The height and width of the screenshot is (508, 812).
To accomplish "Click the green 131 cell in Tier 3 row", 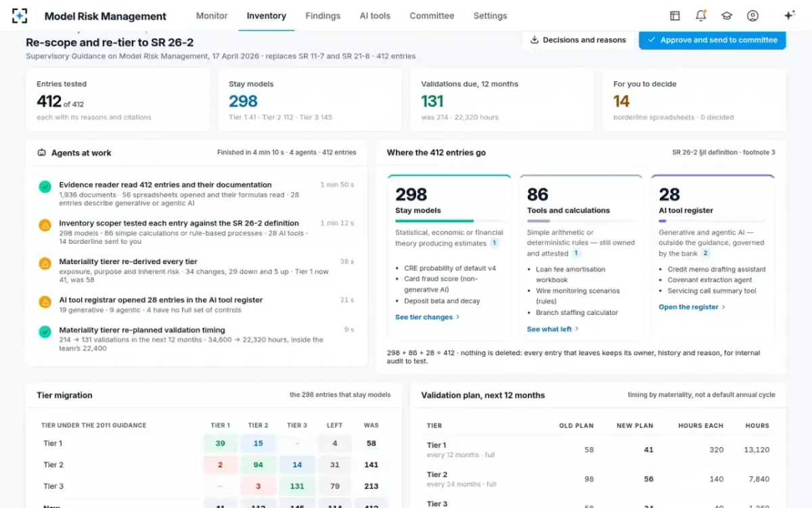I will [297, 486].
